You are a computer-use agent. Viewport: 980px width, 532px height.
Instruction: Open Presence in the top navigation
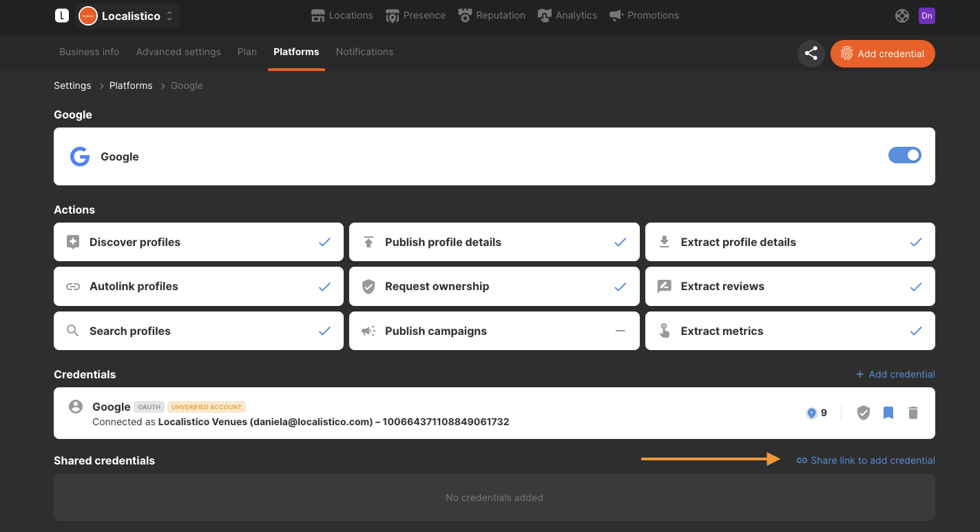click(415, 15)
